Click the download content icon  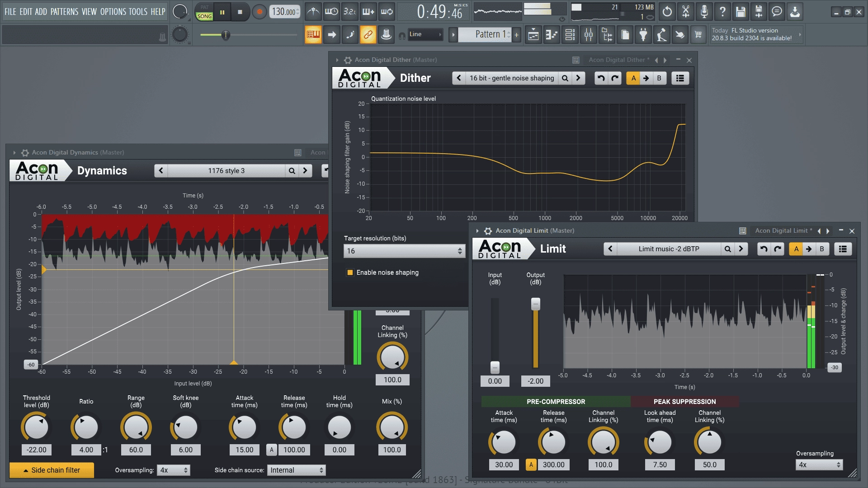click(795, 12)
